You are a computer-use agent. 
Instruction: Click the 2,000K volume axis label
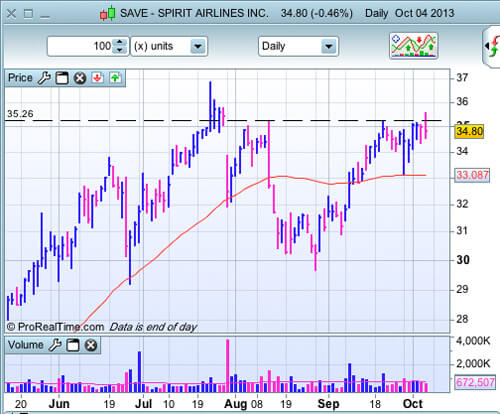pyautogui.click(x=473, y=363)
